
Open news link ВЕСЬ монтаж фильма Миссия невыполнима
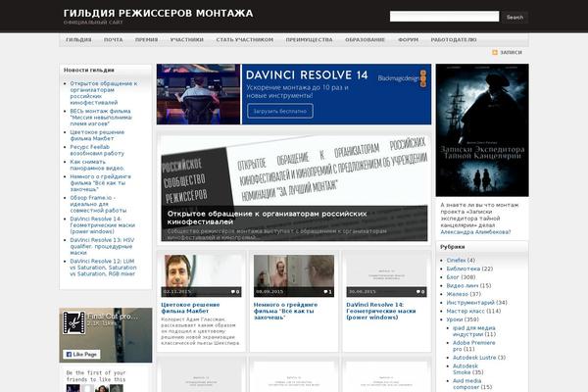(x=101, y=118)
